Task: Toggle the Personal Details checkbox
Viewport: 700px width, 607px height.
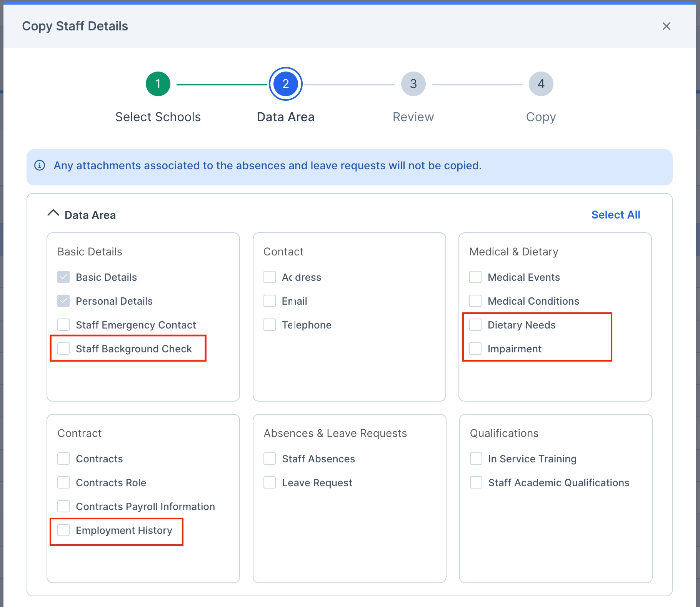Action: click(63, 301)
